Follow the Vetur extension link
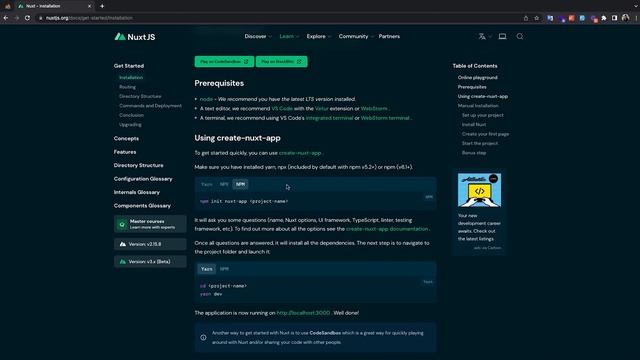The image size is (640, 360). 322,109
